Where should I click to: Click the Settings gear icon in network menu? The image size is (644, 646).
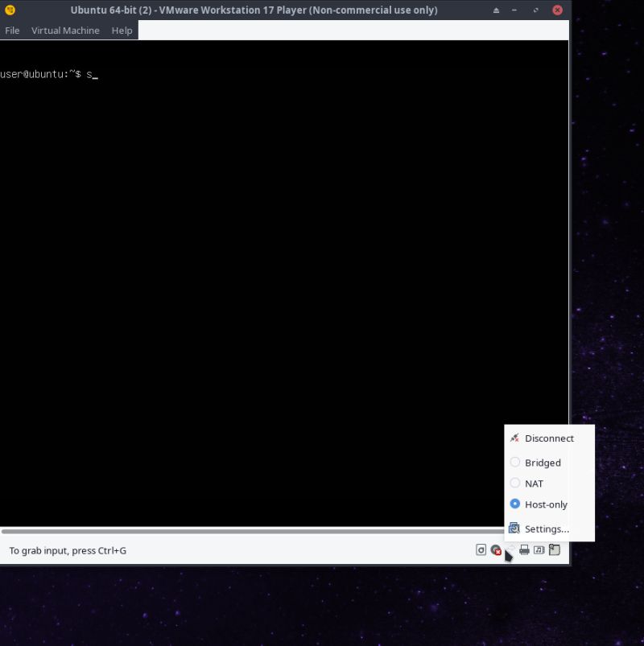click(514, 528)
